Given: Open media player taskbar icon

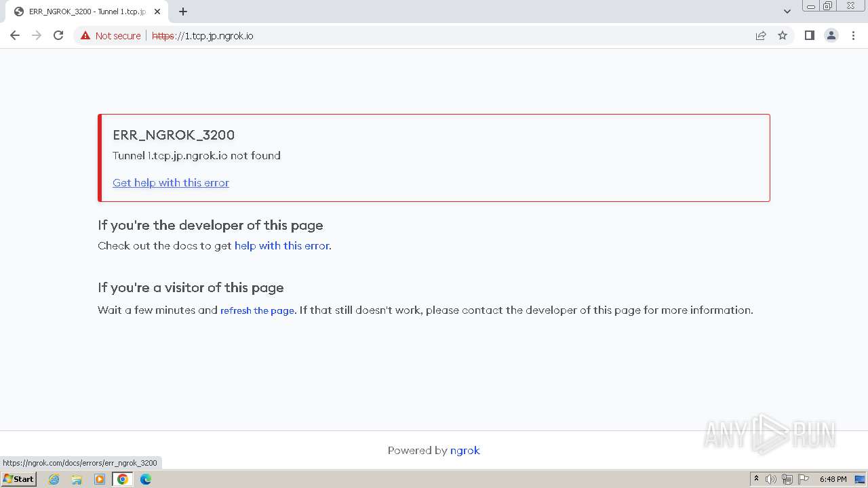Looking at the screenshot, I should pyautogui.click(x=100, y=479).
